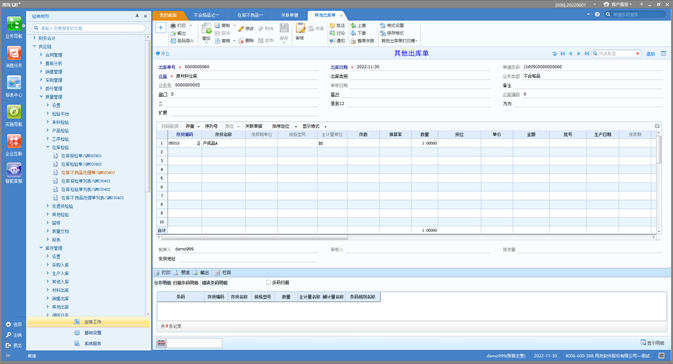
Task: Click the 打印 printer icon in the main toolbar
Action: pos(173,25)
